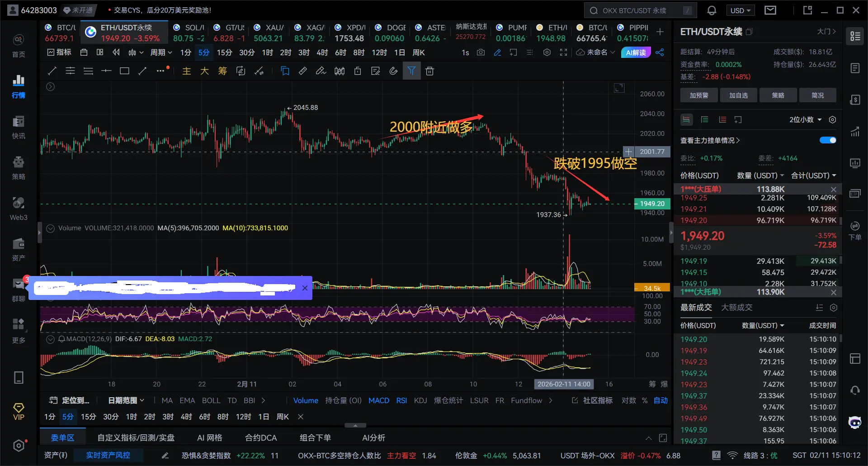Start K-line replay with rewind icon

pos(116,52)
